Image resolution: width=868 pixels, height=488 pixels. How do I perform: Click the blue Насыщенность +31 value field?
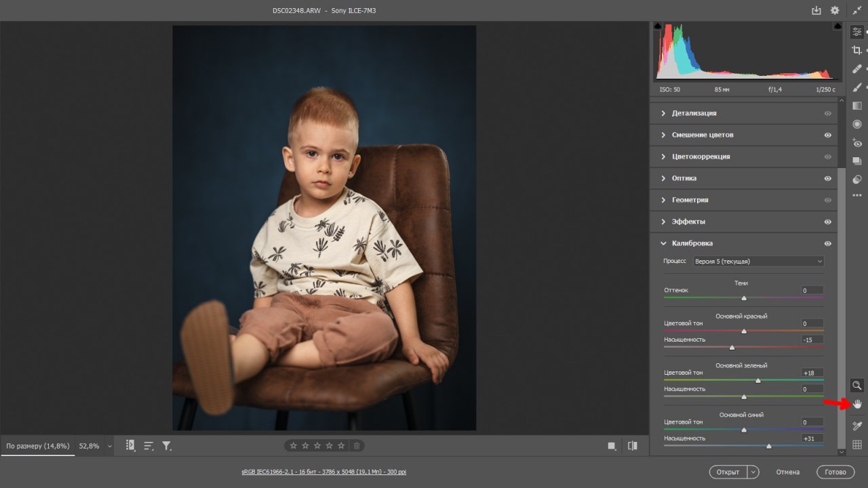click(812, 439)
